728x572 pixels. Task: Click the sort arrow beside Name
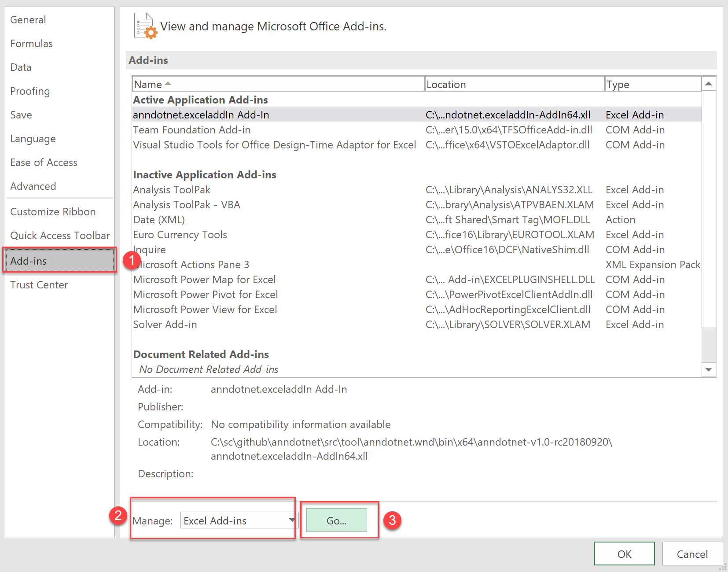(x=168, y=83)
